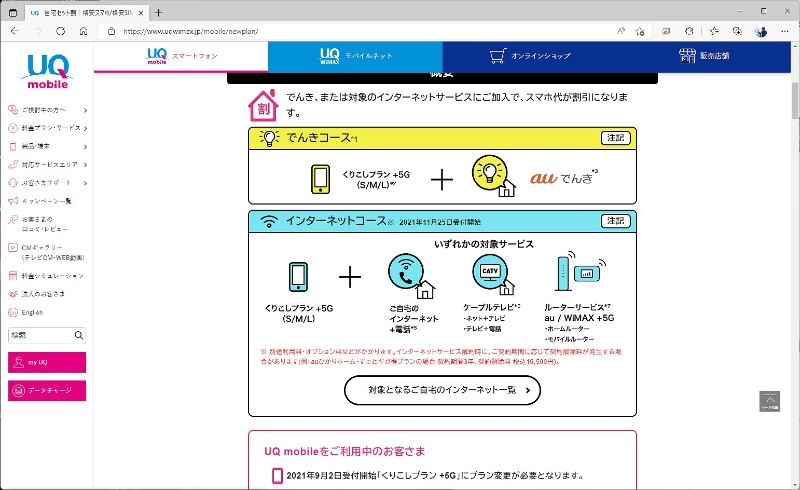Switch site to English link text
The height and width of the screenshot is (490, 800).
pyautogui.click(x=32, y=312)
